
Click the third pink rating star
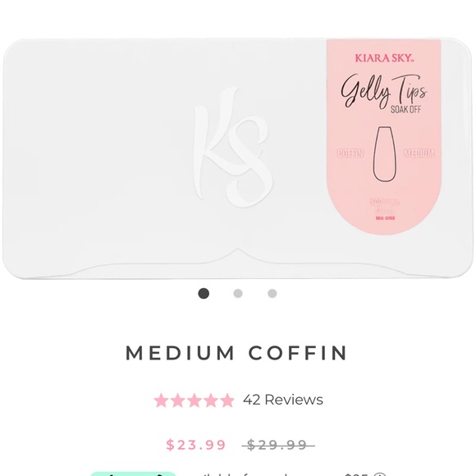(194, 400)
